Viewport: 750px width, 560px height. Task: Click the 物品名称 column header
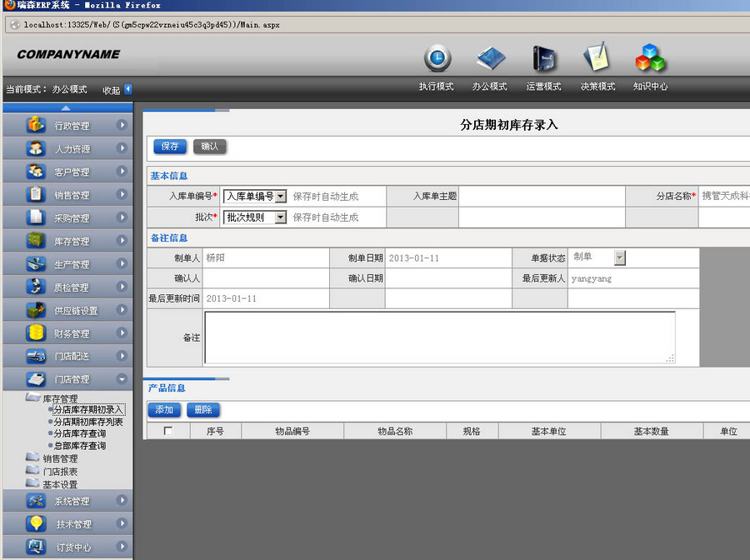click(395, 431)
